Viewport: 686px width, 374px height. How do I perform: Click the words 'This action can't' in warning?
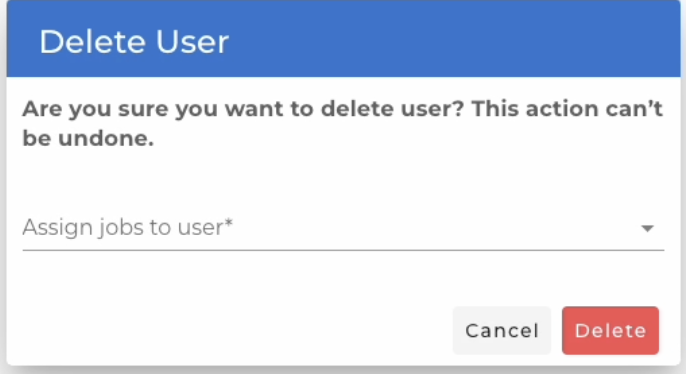(567, 108)
